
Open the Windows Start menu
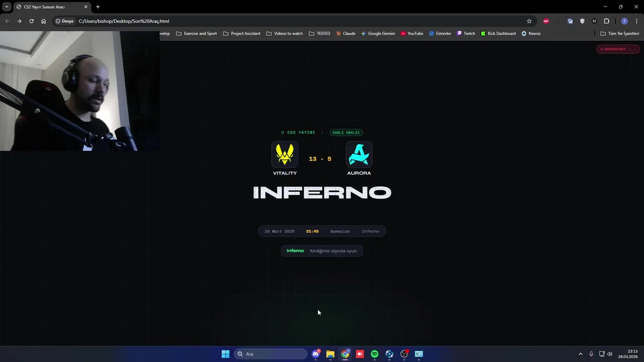click(225, 354)
